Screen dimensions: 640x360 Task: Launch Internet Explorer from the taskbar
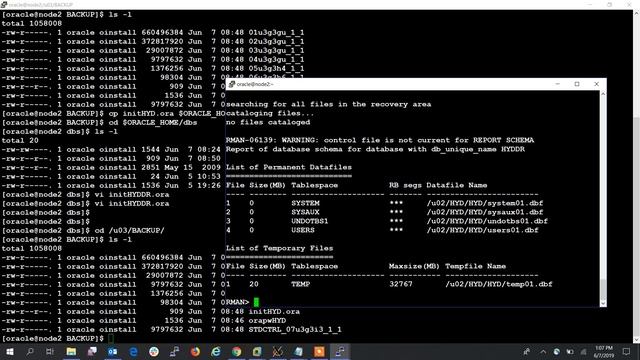coord(216,351)
